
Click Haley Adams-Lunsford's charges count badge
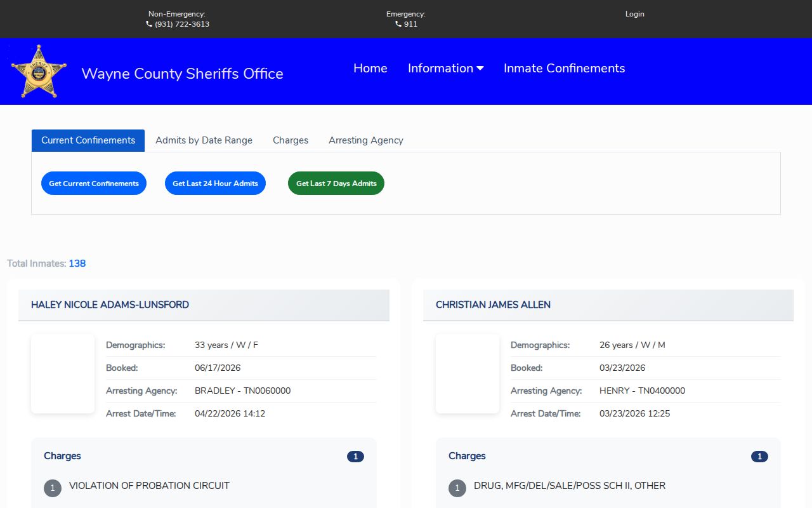tap(355, 457)
